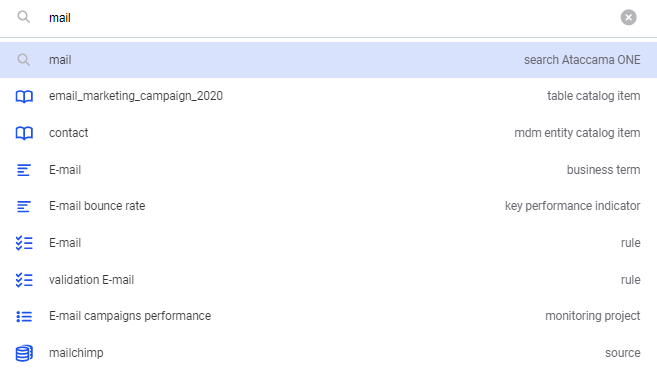
Task: Click bullet list icon for E-mail campaigns performance
Action: (24, 316)
